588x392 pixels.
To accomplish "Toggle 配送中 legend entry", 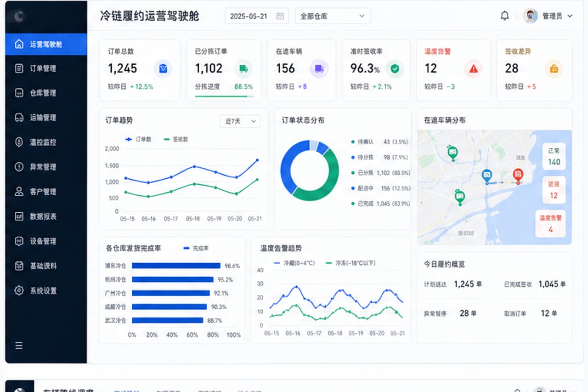I will 380,188.
